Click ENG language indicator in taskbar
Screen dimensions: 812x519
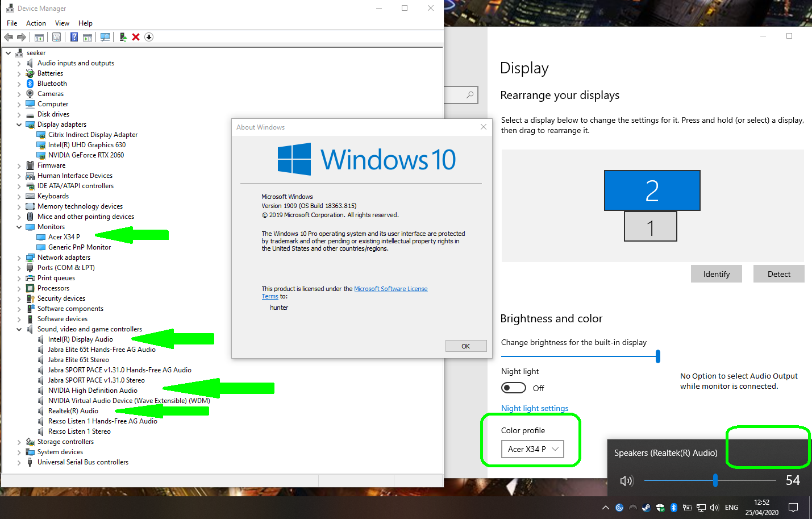[731, 508]
